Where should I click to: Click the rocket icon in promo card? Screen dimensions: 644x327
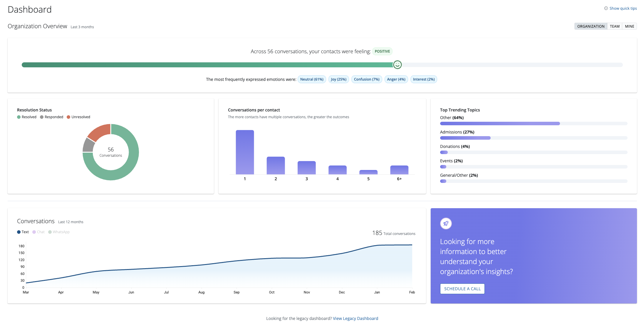point(446,223)
